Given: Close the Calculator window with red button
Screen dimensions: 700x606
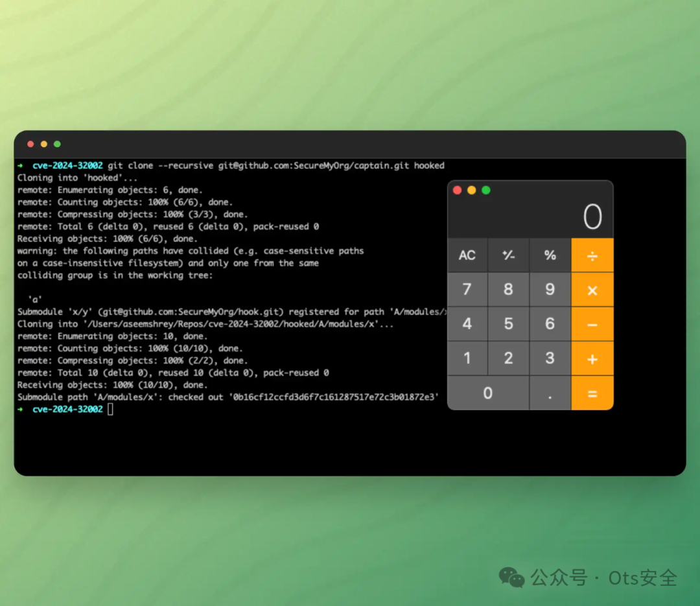Looking at the screenshot, I should coord(457,191).
